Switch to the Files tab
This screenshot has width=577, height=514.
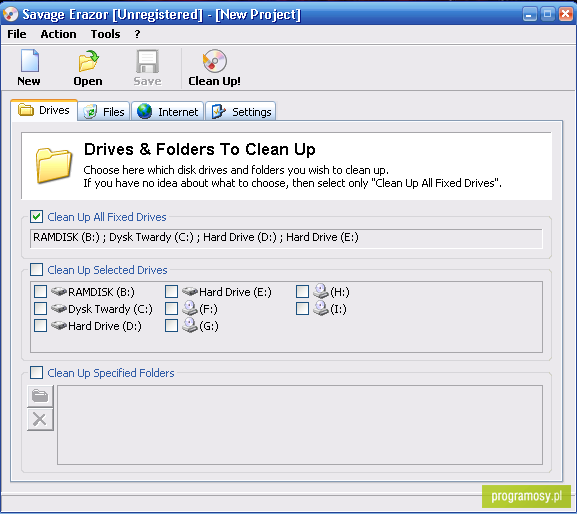104,111
